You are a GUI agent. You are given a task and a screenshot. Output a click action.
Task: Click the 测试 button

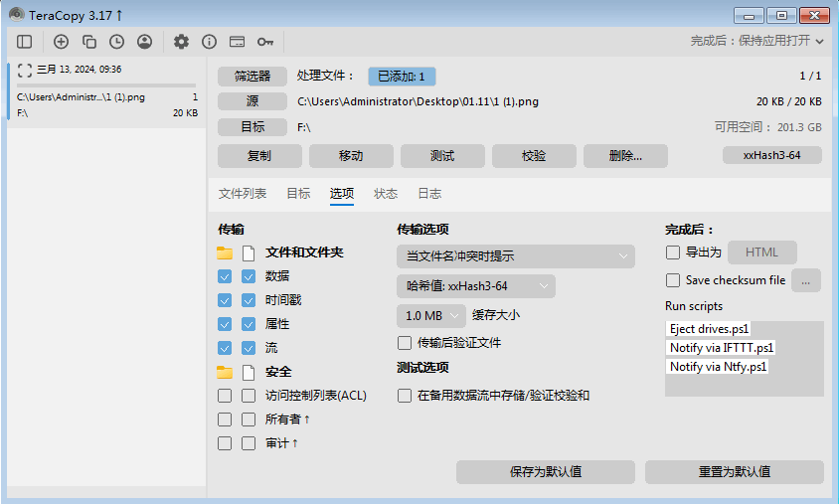(x=442, y=156)
